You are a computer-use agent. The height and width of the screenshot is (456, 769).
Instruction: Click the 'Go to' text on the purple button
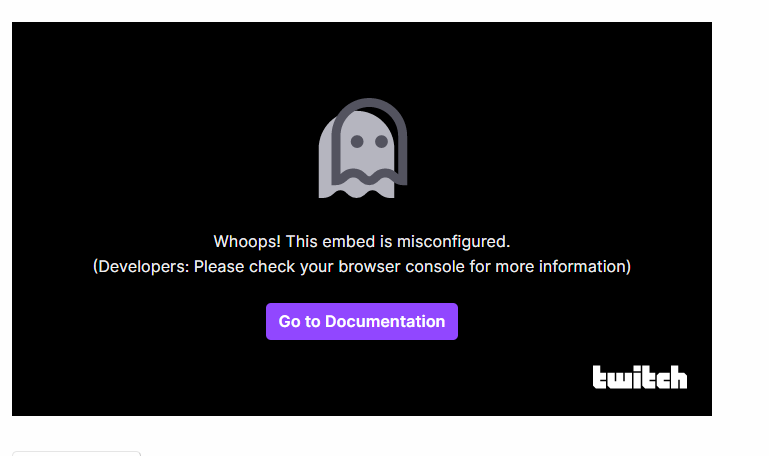[299, 322]
